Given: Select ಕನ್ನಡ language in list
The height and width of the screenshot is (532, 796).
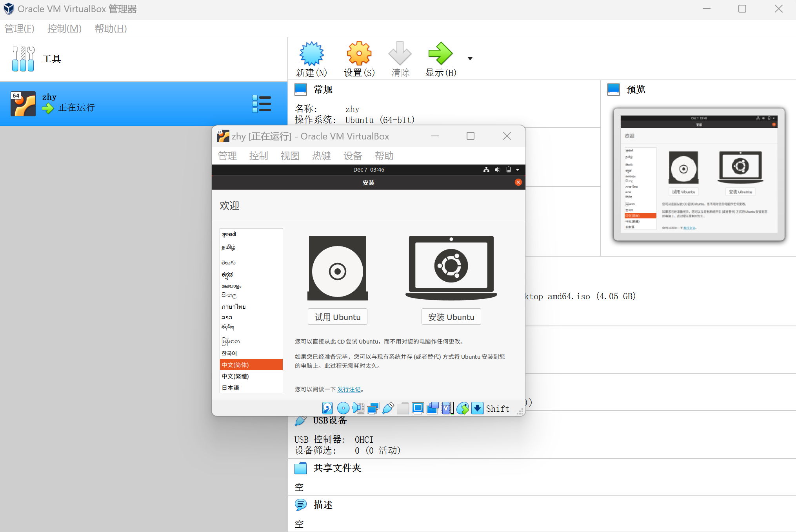Looking at the screenshot, I should 251,275.
